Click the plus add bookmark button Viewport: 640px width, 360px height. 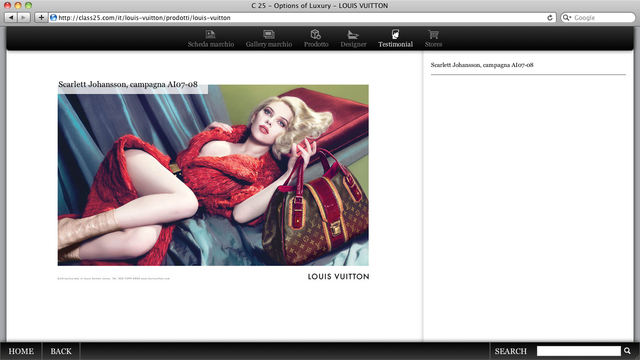click(41, 18)
